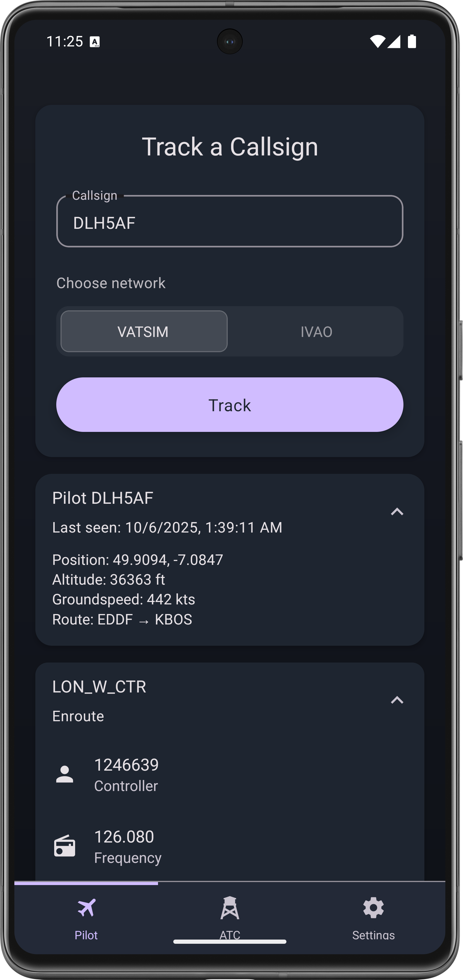463x980 pixels.
Task: Collapse the Pilot DLH5AF card
Action: [x=397, y=512]
